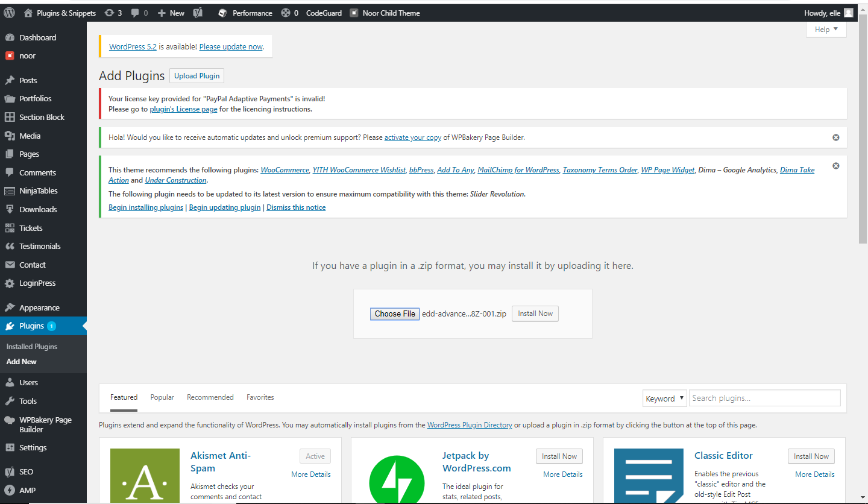This screenshot has height=504, width=868.
Task: Dismiss the theme recommended plugins notice
Action: [x=835, y=166]
